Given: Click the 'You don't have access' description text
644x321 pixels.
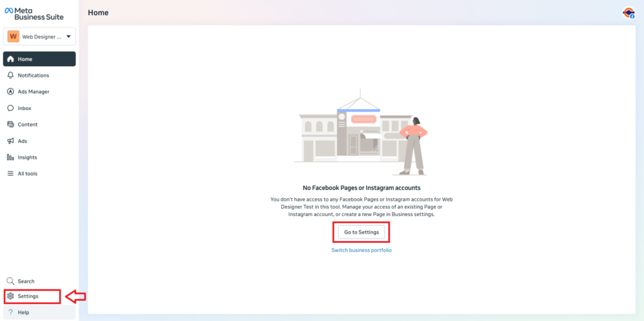Looking at the screenshot, I should 362,206.
